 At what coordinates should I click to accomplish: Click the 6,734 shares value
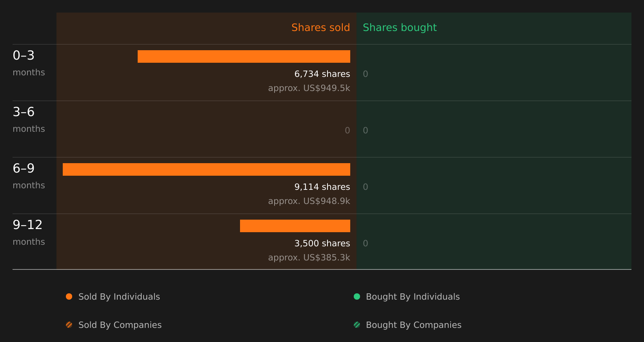pyautogui.click(x=322, y=74)
